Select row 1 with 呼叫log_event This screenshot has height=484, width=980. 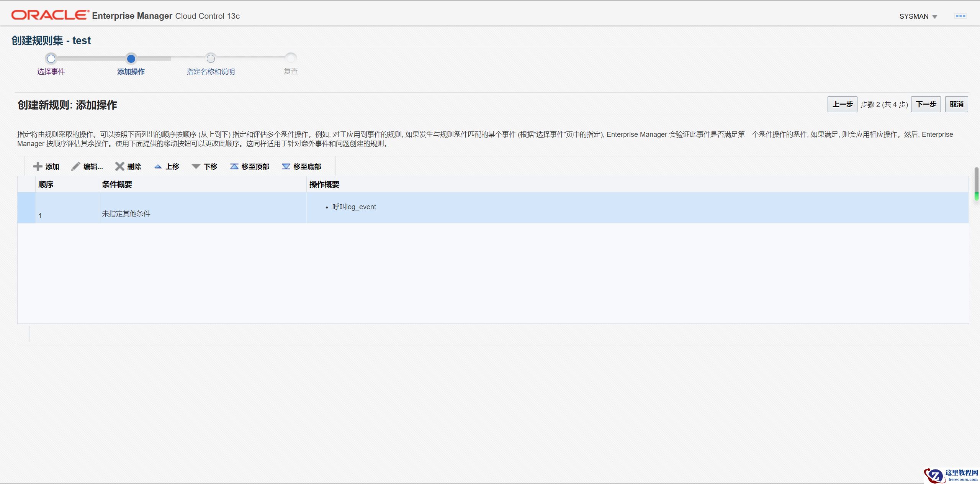pos(354,207)
